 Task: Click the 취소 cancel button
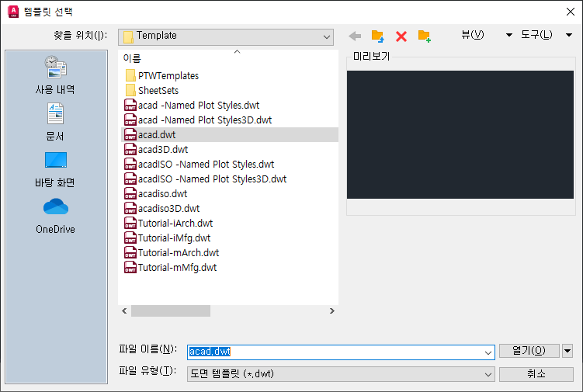[x=536, y=374]
